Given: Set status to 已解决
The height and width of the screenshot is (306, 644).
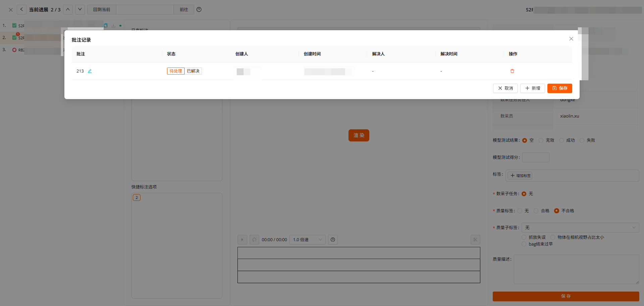Looking at the screenshot, I should (x=193, y=71).
